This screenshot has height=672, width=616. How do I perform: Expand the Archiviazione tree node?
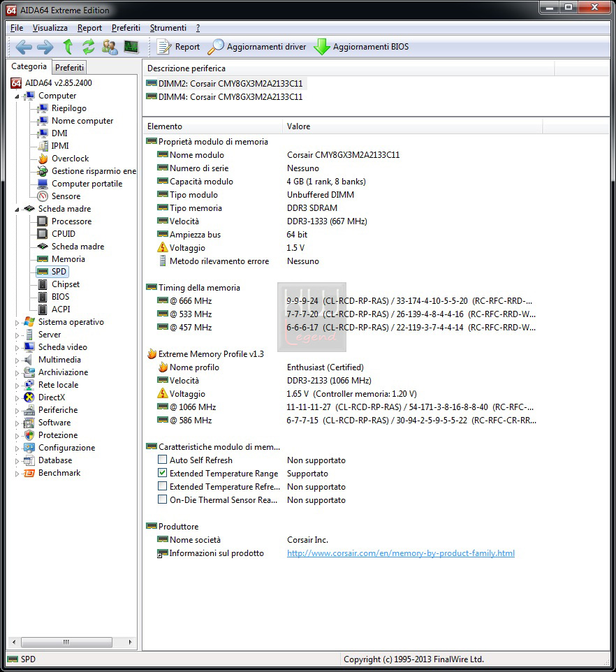pyautogui.click(x=17, y=373)
